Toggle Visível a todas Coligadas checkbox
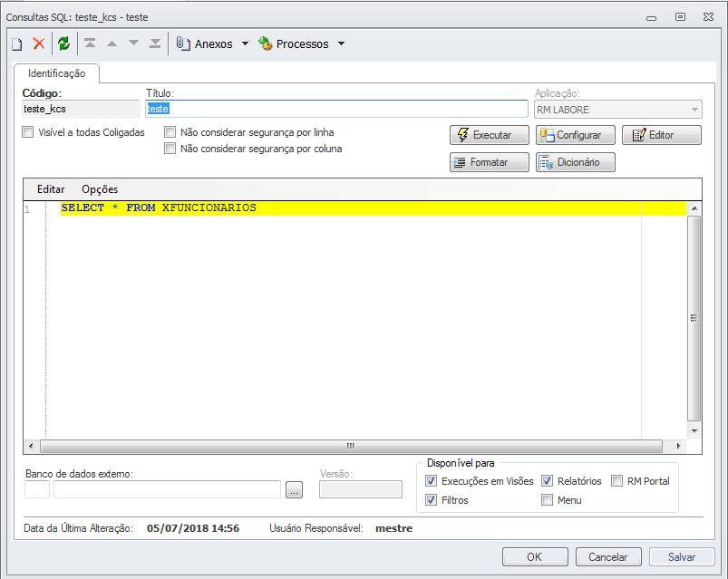728x579 pixels. (28, 132)
